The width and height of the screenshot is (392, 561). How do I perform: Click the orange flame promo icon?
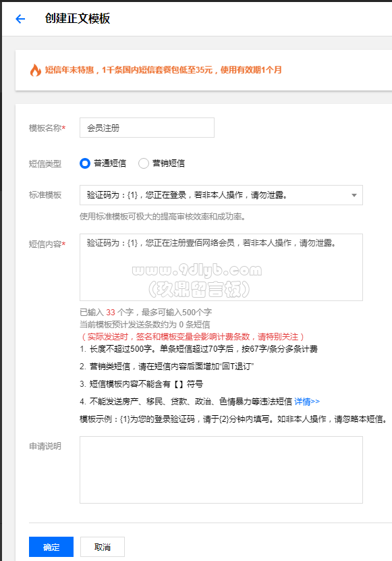pos(35,70)
